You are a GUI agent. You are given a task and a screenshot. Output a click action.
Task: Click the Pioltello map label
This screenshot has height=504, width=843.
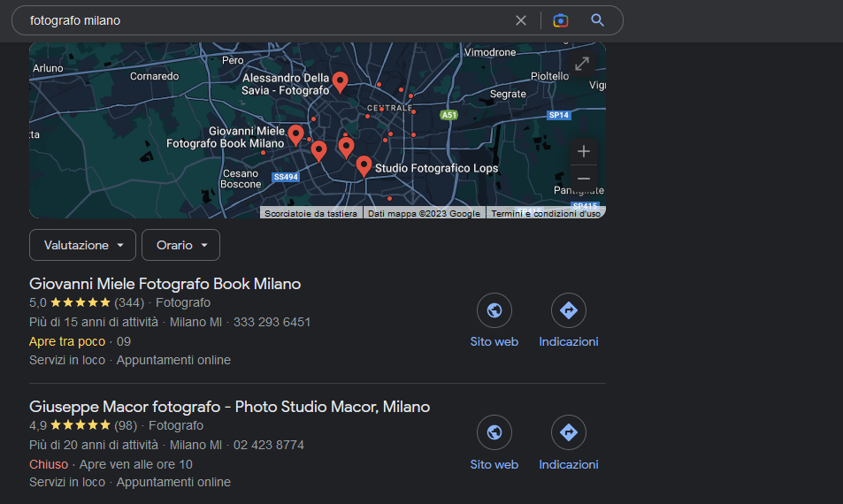pyautogui.click(x=549, y=76)
